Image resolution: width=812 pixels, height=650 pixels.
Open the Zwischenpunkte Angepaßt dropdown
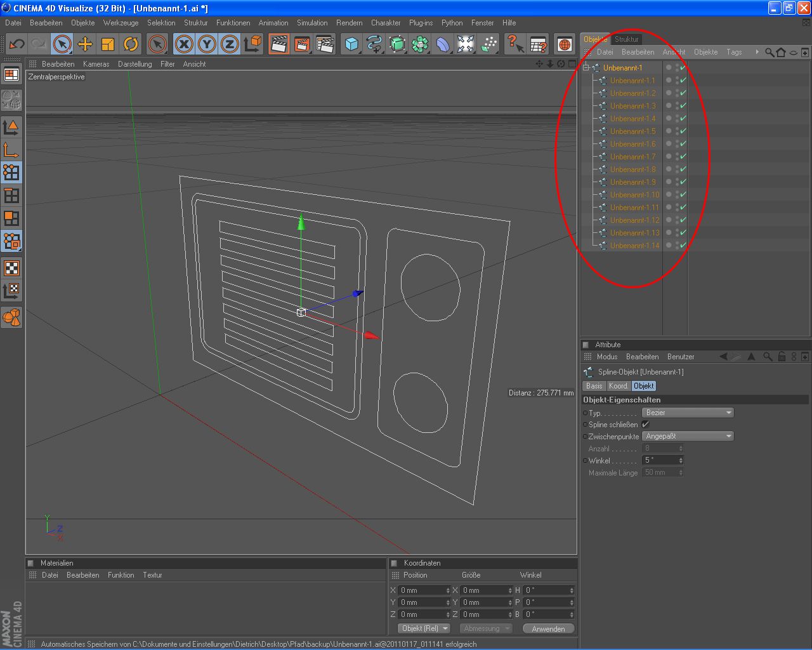(688, 436)
